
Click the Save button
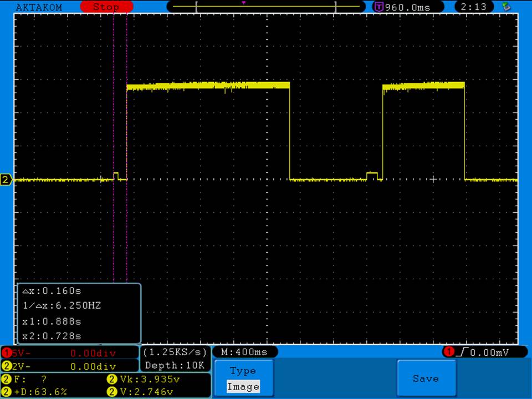[x=426, y=378]
